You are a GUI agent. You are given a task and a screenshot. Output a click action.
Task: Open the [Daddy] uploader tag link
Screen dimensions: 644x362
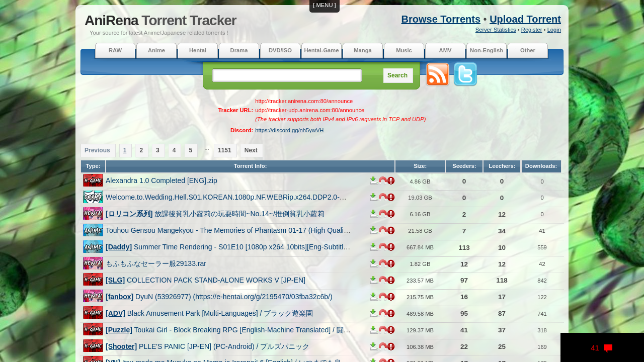point(119,247)
